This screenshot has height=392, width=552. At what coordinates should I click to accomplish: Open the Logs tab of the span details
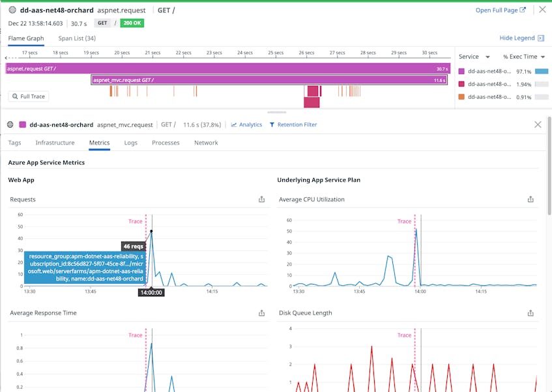click(x=130, y=143)
